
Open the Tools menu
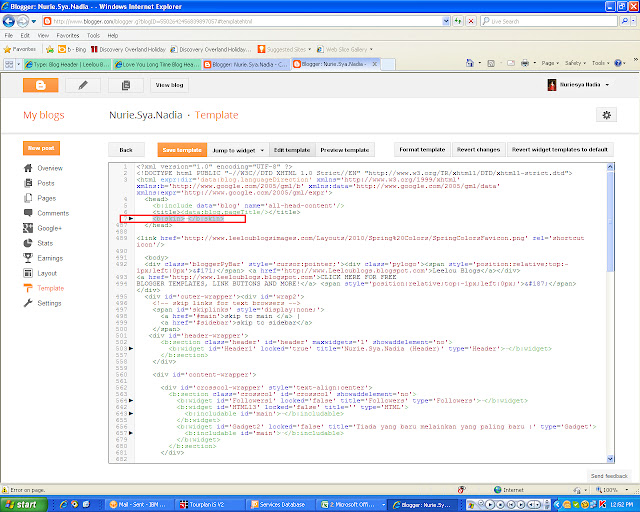tap(93, 36)
